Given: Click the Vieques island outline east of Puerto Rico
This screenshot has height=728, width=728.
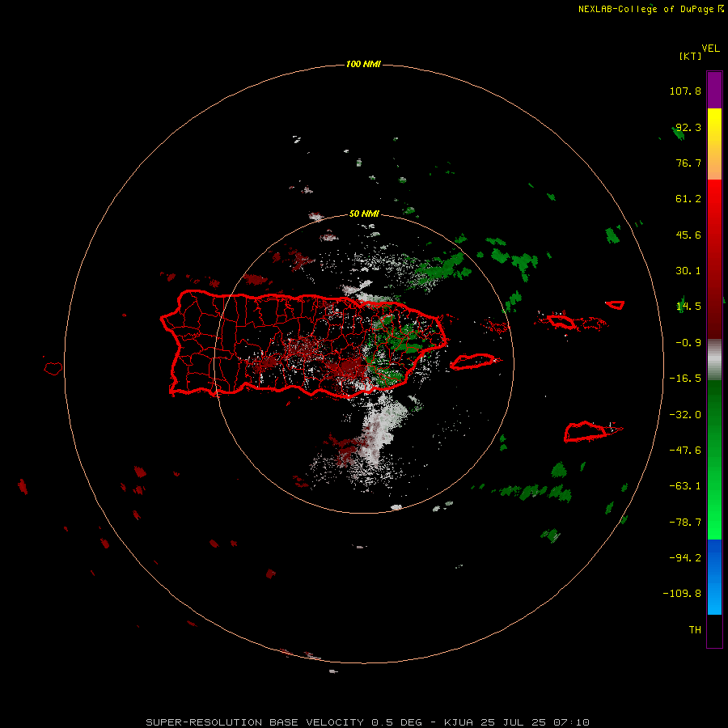Looking at the screenshot, I should [472, 362].
